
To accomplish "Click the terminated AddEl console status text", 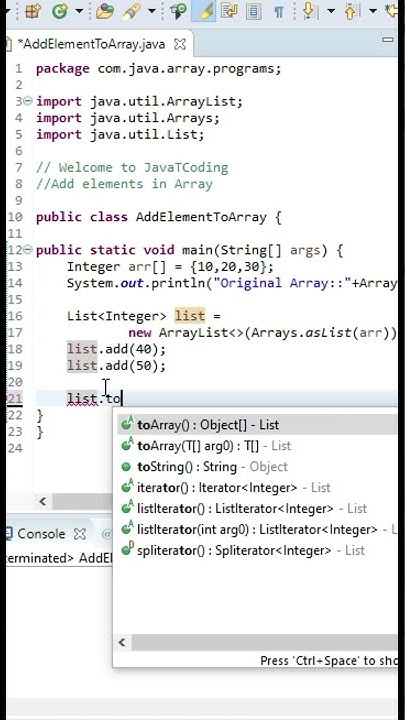I will (x=59, y=558).
